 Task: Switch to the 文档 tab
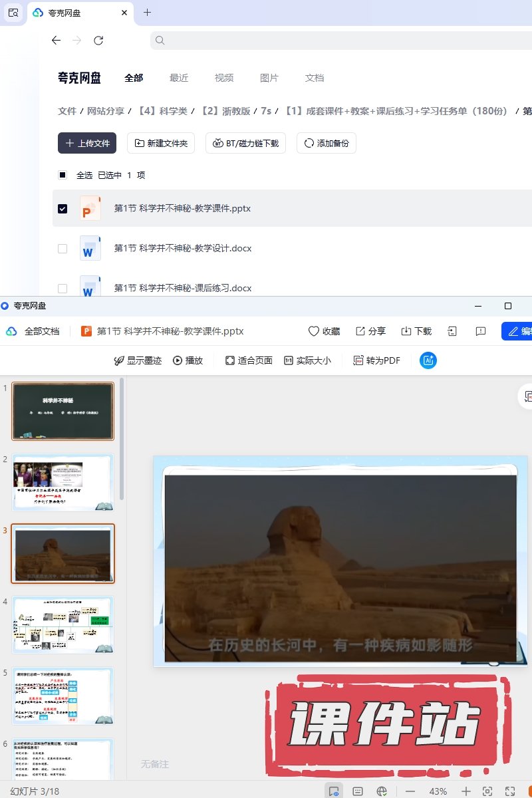[x=315, y=78]
